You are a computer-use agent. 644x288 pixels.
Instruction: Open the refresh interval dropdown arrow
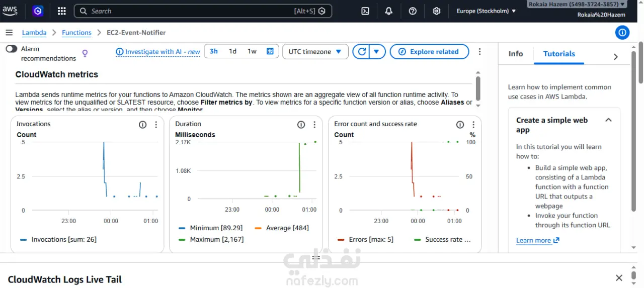pyautogui.click(x=377, y=52)
